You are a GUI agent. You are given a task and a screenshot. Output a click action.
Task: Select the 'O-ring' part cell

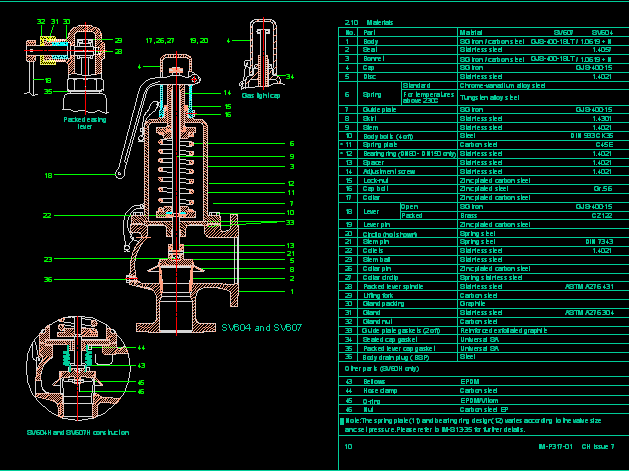pyautogui.click(x=371, y=401)
